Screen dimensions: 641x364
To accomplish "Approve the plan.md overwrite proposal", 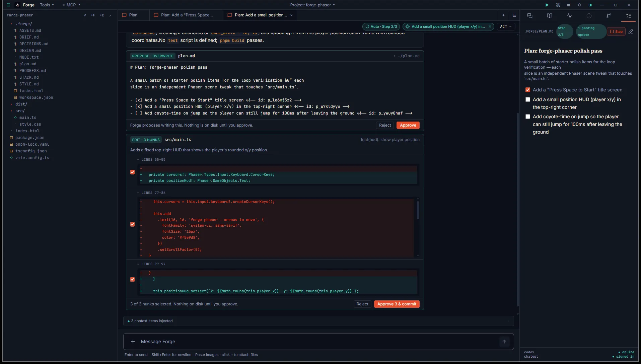I will 408,125.
